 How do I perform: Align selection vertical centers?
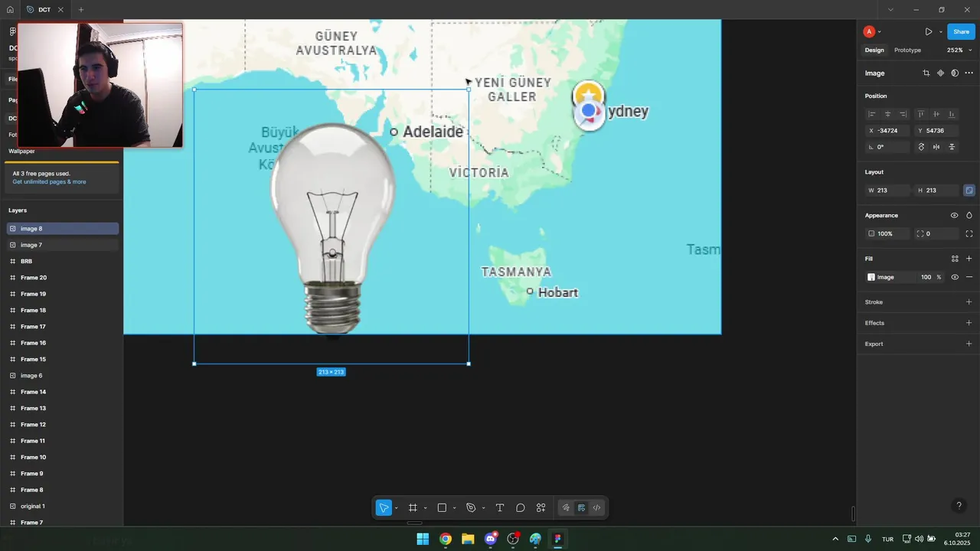tap(936, 114)
